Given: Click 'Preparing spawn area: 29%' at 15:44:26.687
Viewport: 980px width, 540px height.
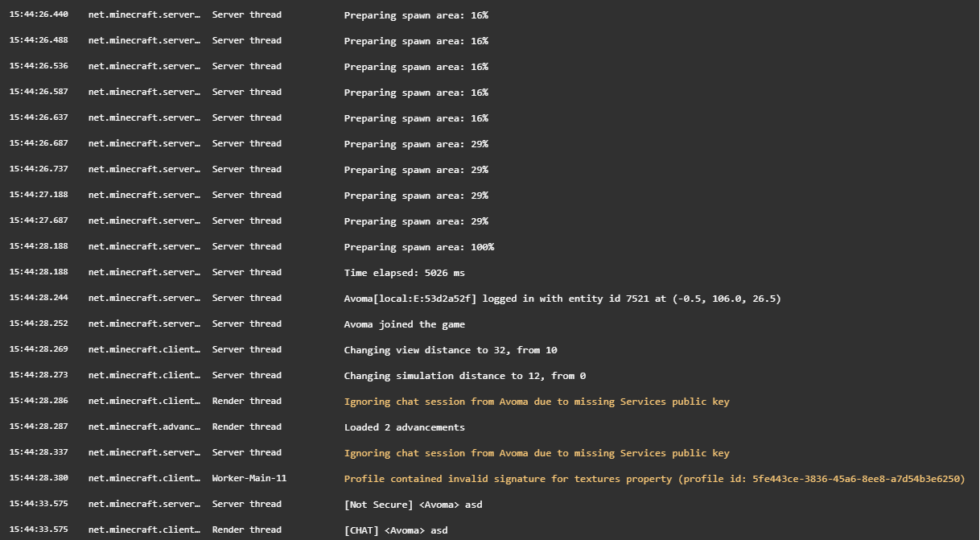Looking at the screenshot, I should 416,143.
